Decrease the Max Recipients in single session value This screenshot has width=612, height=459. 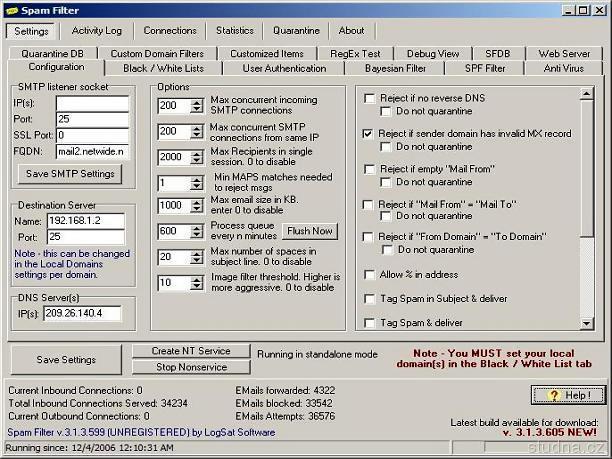click(x=198, y=161)
